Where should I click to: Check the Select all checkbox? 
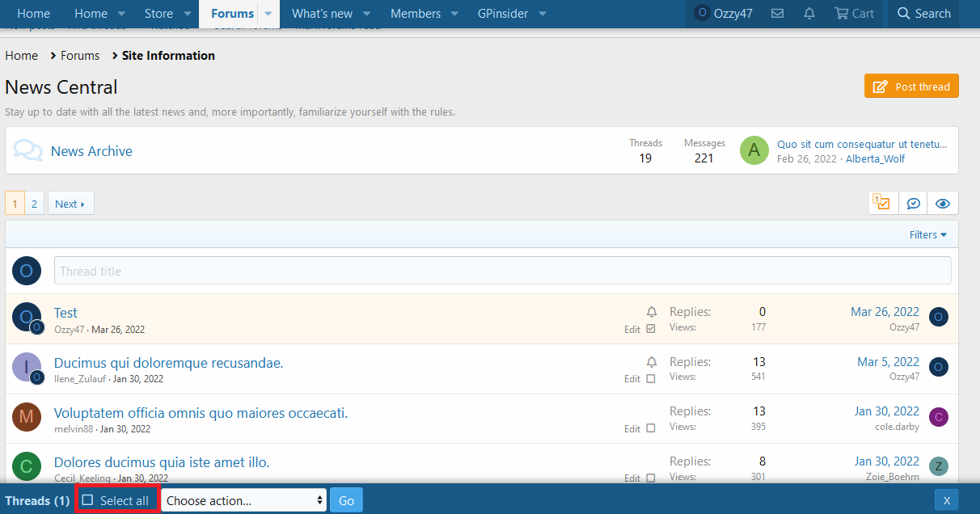click(x=88, y=500)
